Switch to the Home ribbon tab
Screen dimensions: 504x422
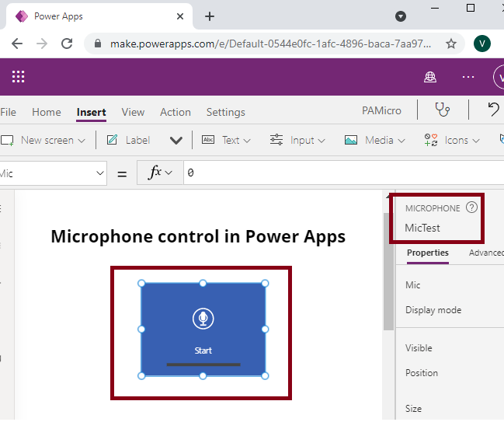coord(47,112)
